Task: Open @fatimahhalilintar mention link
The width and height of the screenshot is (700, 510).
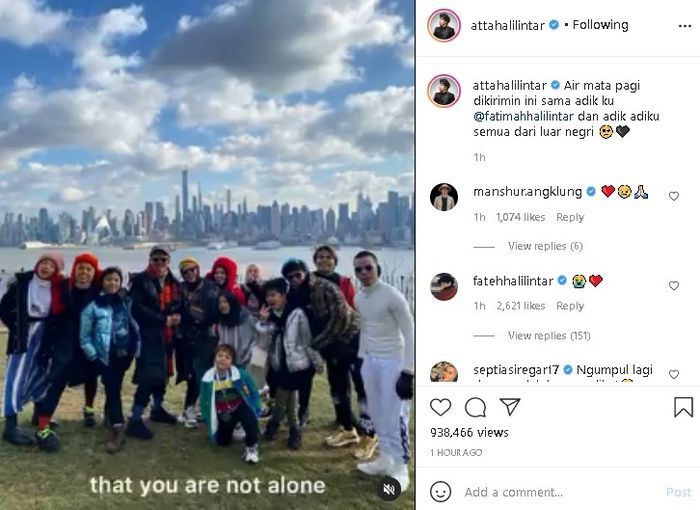Action: point(523,116)
